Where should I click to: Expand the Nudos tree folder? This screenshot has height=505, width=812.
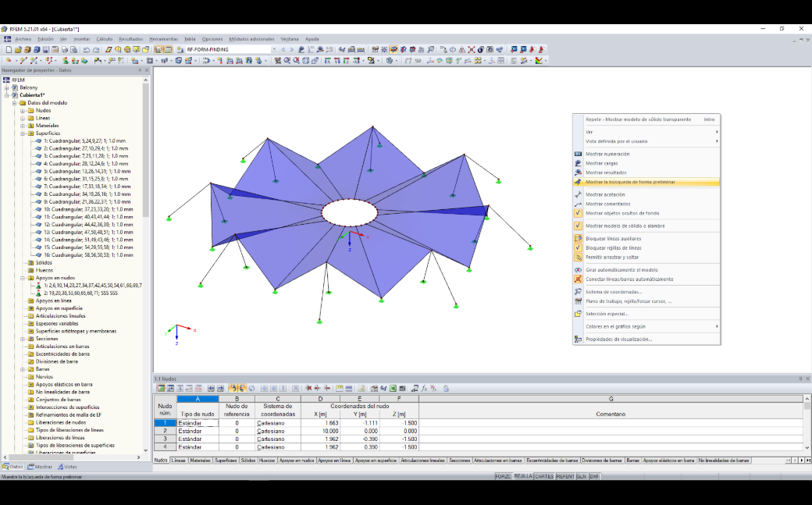pos(23,110)
